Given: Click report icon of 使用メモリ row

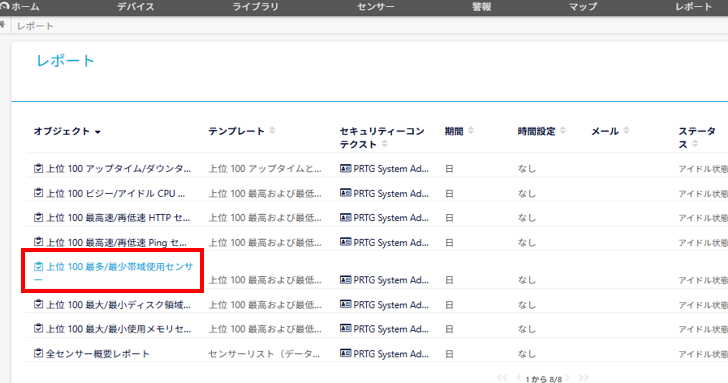Looking at the screenshot, I should [x=39, y=328].
